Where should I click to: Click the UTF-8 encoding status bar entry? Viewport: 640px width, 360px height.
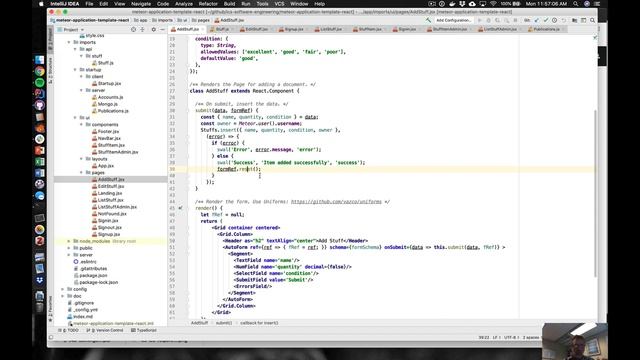[x=510, y=338]
